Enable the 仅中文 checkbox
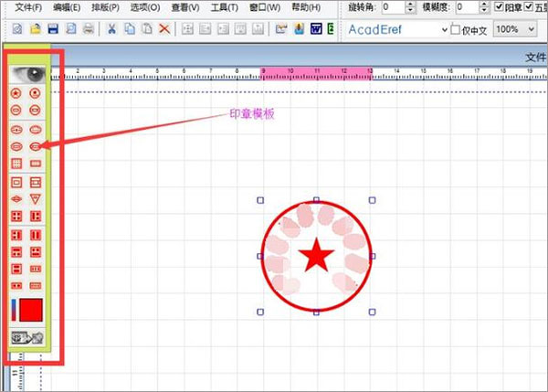 coord(455,29)
